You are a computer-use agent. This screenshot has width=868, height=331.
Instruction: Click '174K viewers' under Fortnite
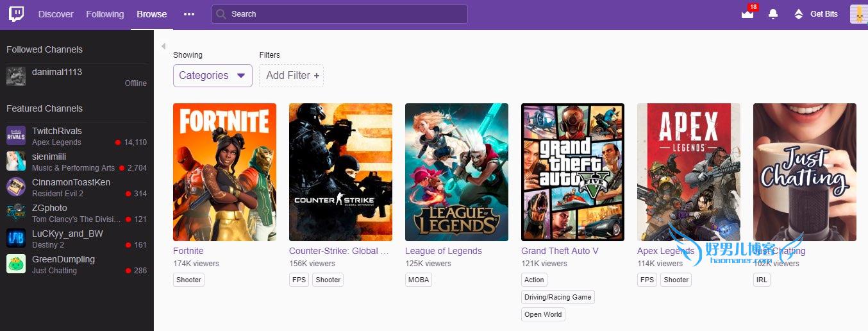[x=196, y=264]
